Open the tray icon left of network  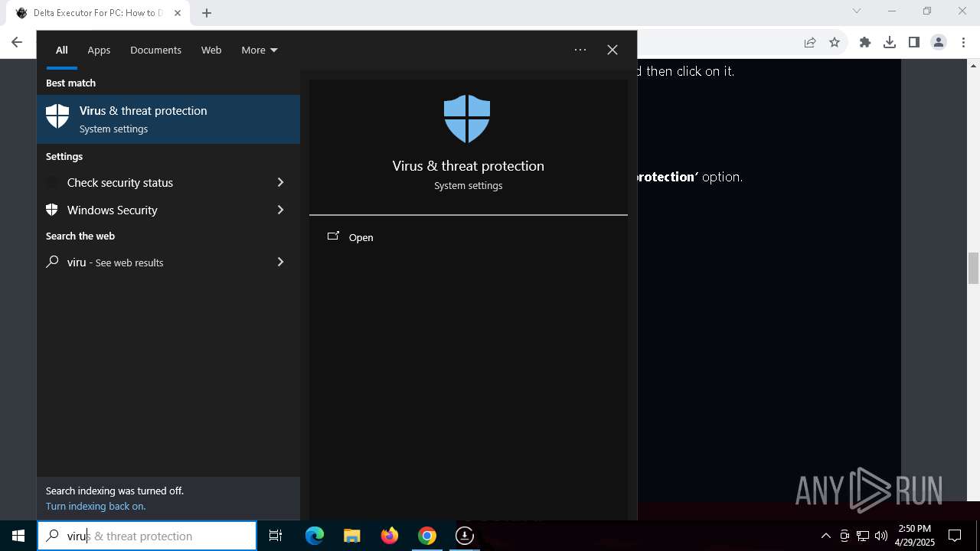[x=844, y=536]
